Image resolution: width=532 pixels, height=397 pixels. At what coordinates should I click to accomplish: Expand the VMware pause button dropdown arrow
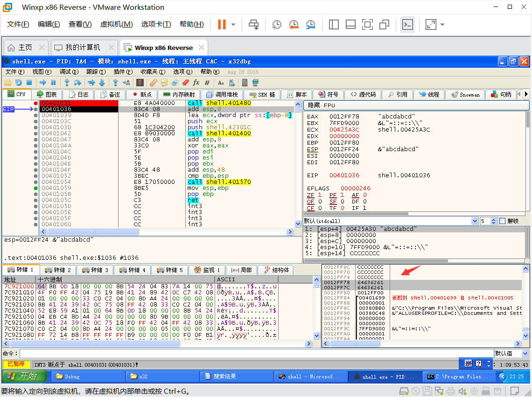233,24
